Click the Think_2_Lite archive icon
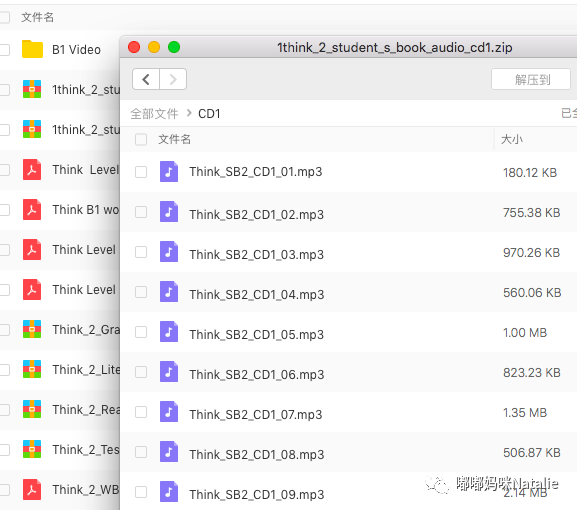This screenshot has height=510, width=577. pos(32,369)
